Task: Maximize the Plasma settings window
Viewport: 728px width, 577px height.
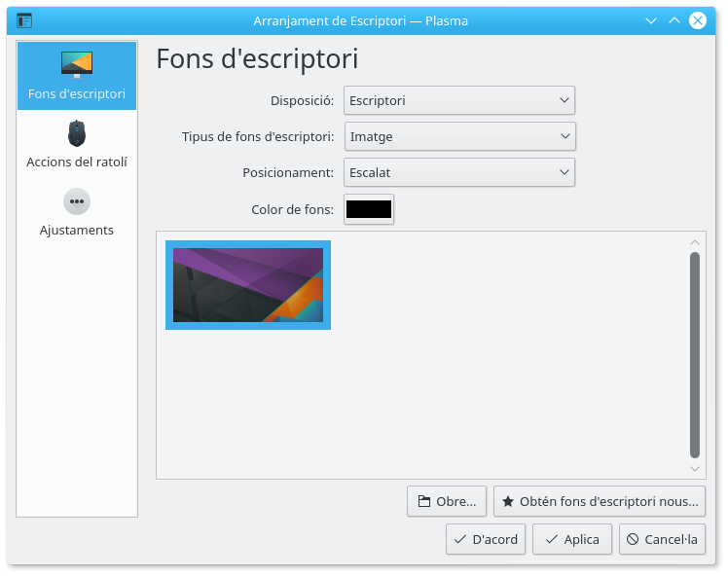Action: [x=673, y=20]
